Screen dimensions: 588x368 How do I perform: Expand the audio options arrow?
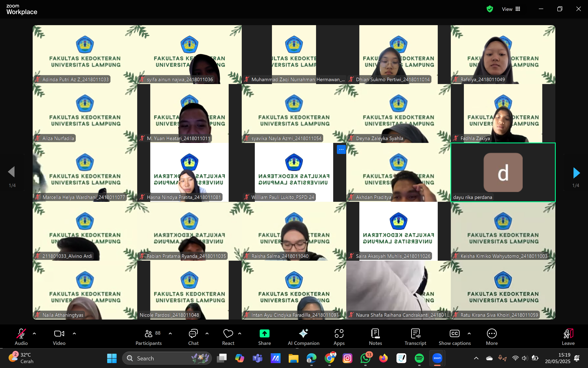(x=34, y=333)
